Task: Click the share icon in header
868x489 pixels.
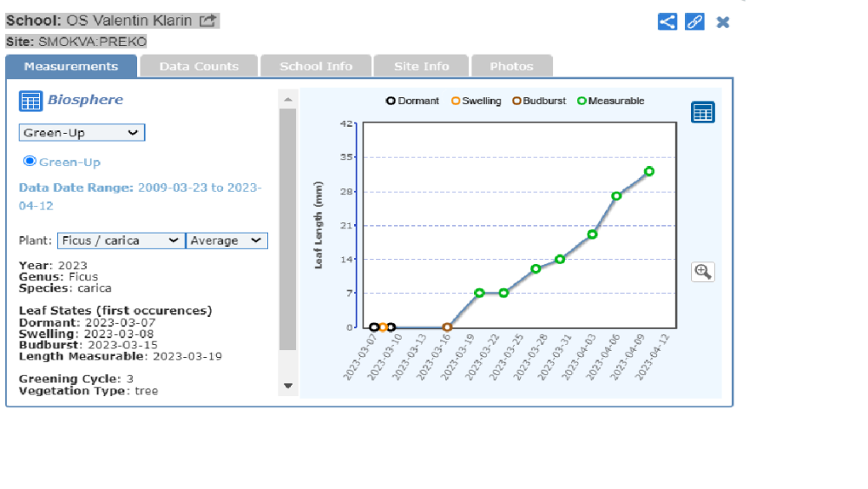Action: pyautogui.click(x=667, y=22)
